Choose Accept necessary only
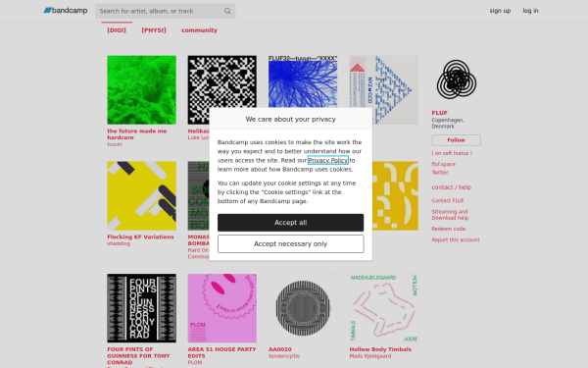This screenshot has height=368, width=588. pos(291,244)
